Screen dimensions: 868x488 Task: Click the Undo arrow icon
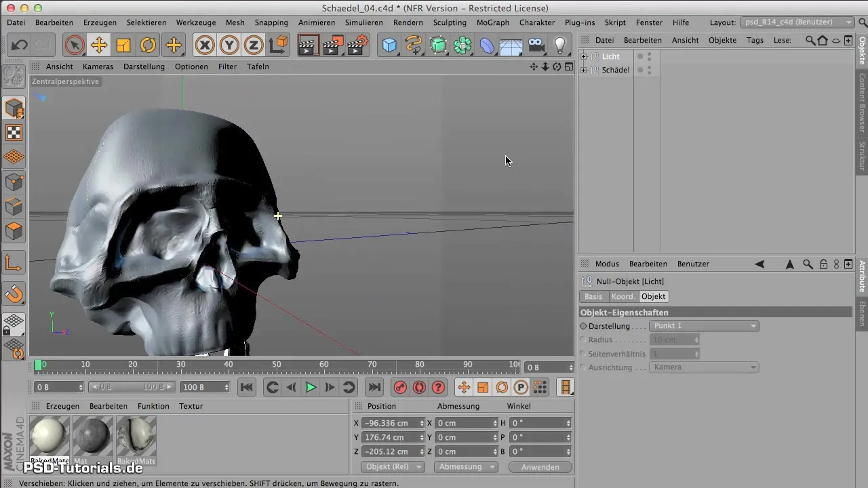pos(20,45)
